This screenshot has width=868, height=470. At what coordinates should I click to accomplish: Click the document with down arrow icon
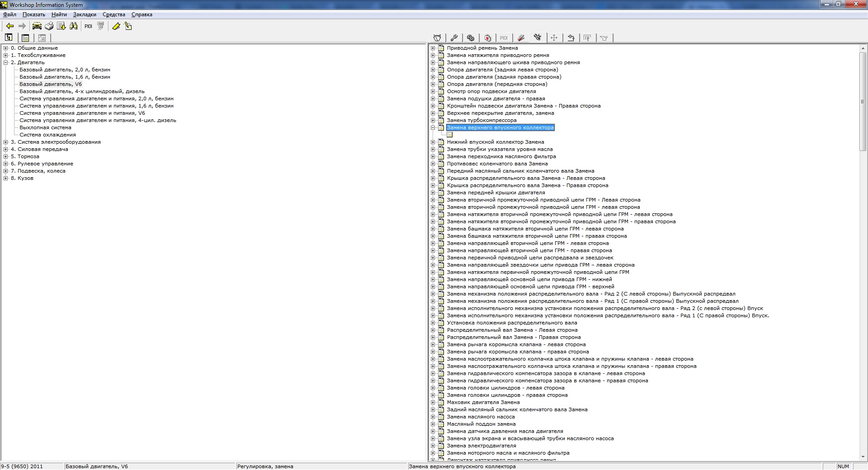point(61,26)
